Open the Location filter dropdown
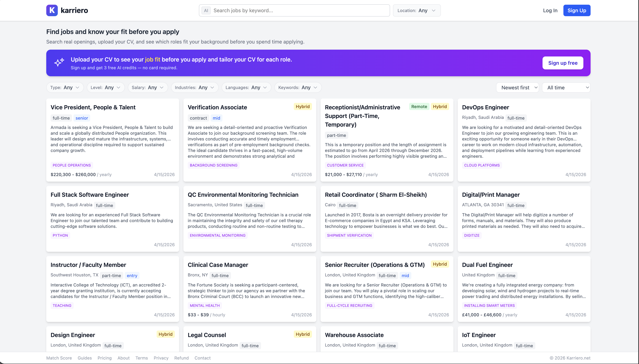639x364 pixels. 417,10
